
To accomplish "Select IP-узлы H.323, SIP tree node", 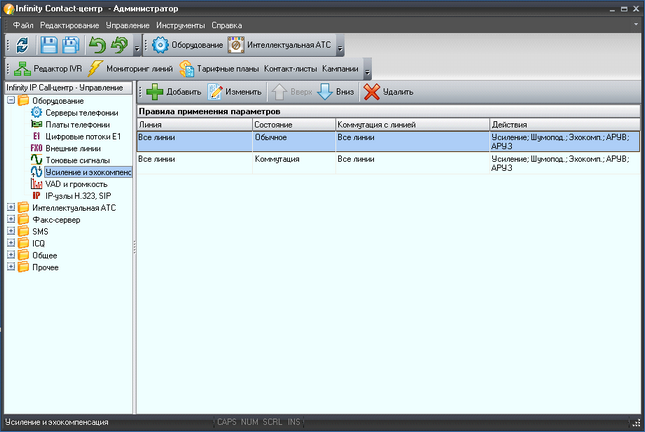I will point(78,196).
